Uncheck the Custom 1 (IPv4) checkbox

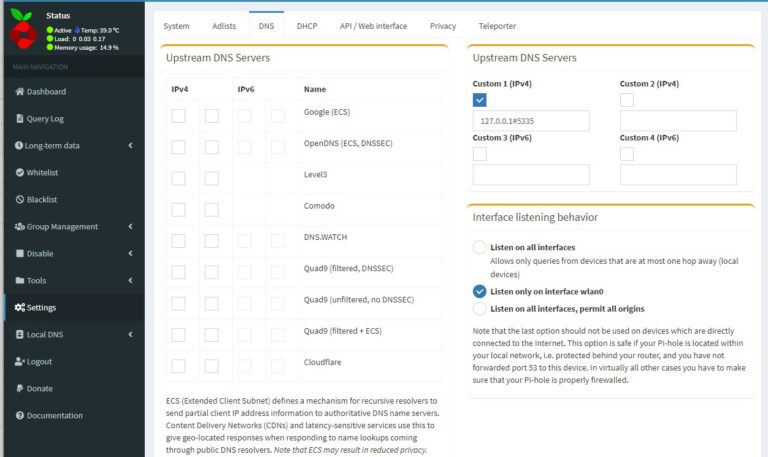pos(480,100)
